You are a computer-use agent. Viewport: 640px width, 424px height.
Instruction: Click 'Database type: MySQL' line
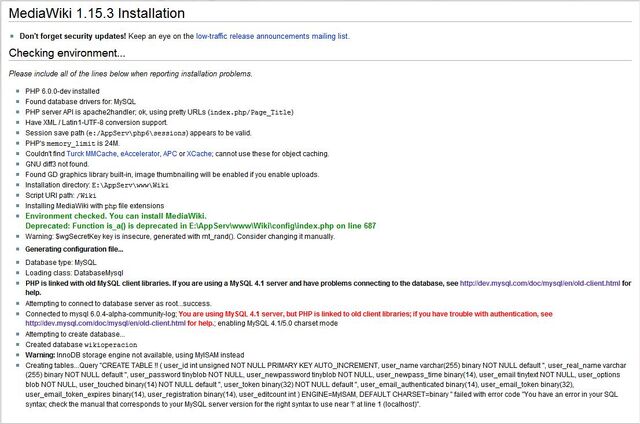coord(61,262)
